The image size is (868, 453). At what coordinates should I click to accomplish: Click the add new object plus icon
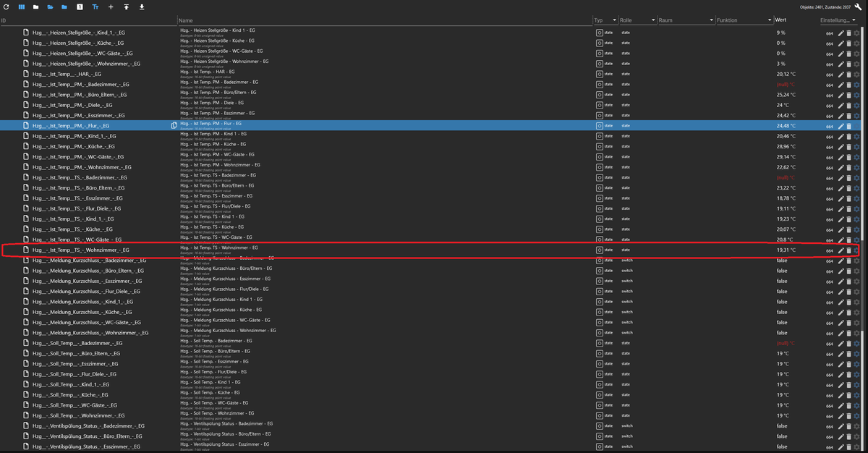(x=111, y=7)
